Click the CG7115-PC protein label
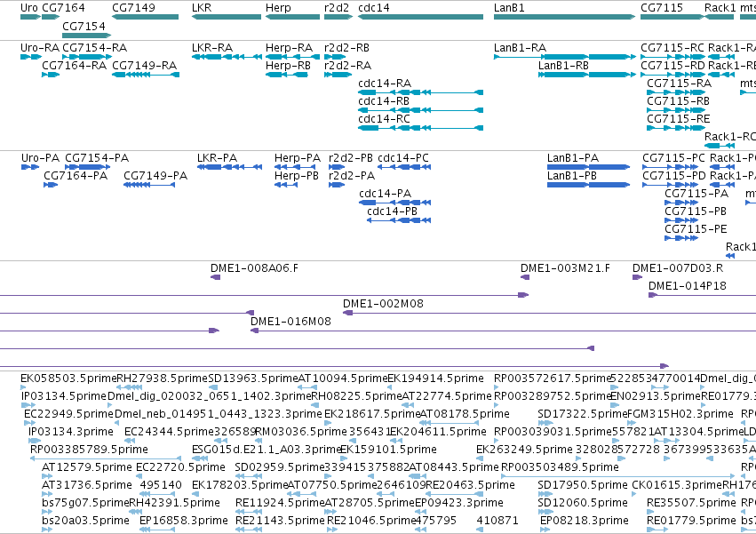 click(x=674, y=158)
